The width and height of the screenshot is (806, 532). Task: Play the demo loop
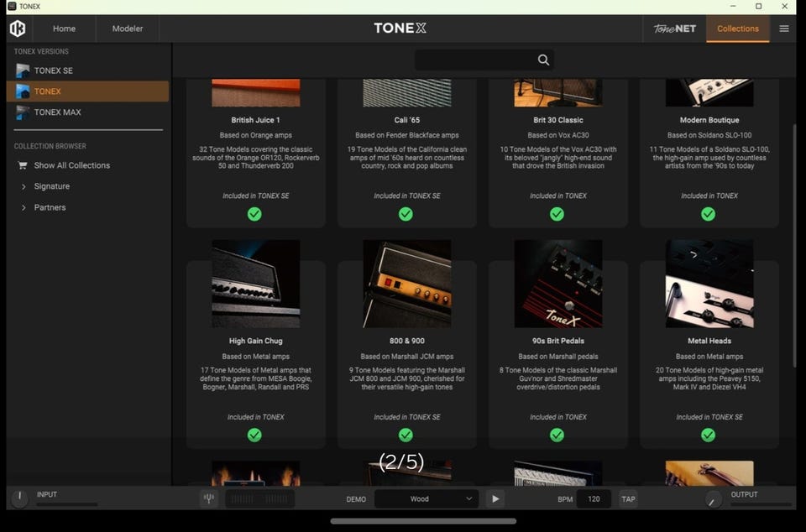point(495,498)
